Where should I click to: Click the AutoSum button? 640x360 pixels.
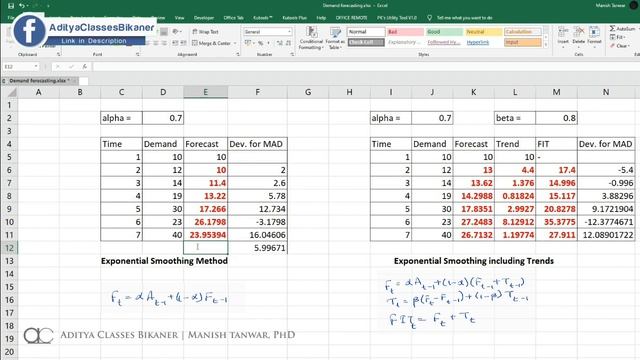(x=622, y=29)
